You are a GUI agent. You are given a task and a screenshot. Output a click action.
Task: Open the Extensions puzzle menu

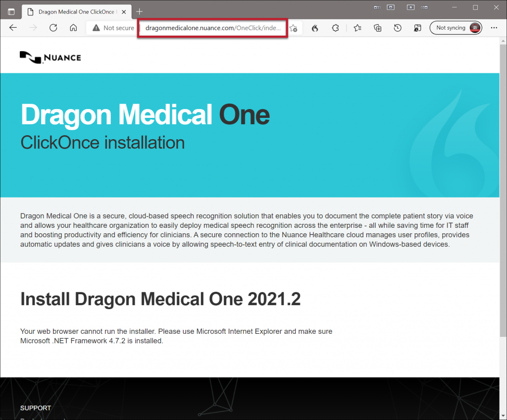(x=335, y=28)
